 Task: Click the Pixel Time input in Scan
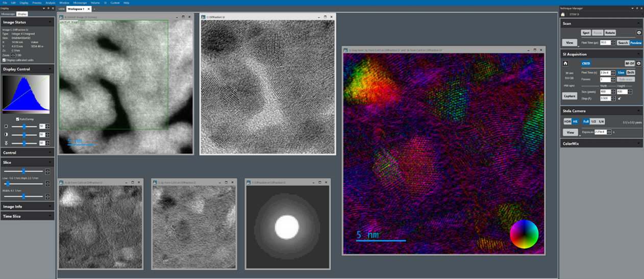click(x=604, y=43)
